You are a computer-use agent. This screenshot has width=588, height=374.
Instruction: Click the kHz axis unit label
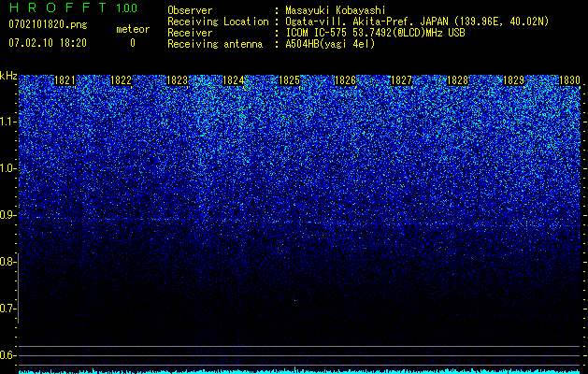[8, 76]
